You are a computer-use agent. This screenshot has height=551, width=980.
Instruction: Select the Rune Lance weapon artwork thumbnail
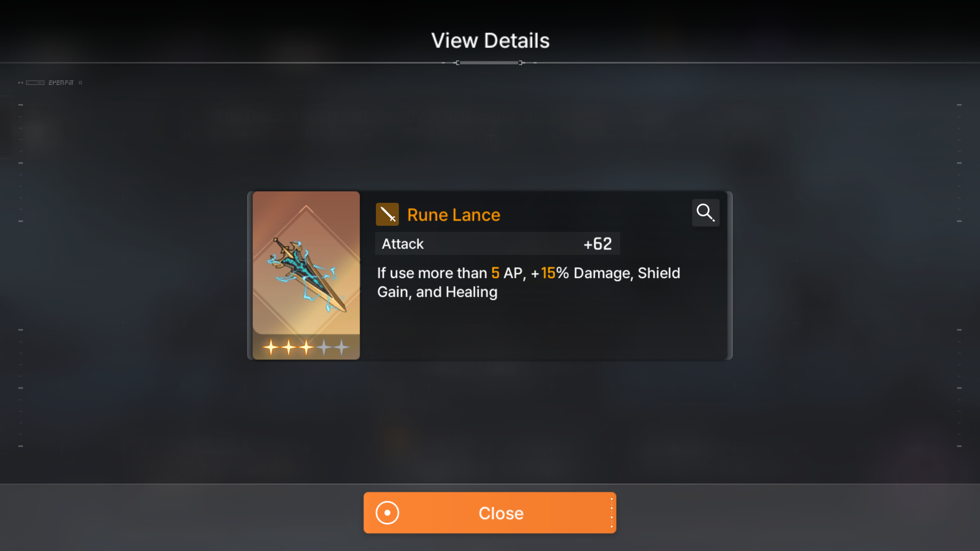pyautogui.click(x=306, y=275)
